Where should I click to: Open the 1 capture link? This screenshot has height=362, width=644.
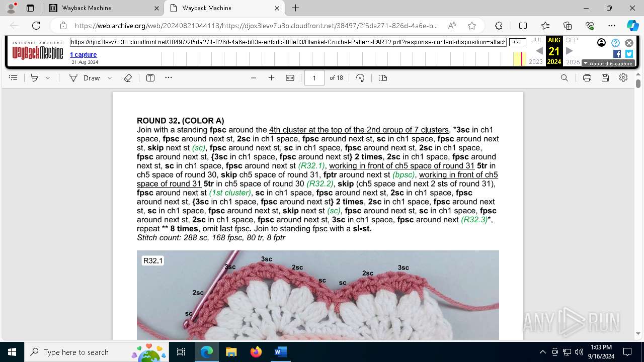point(83,54)
